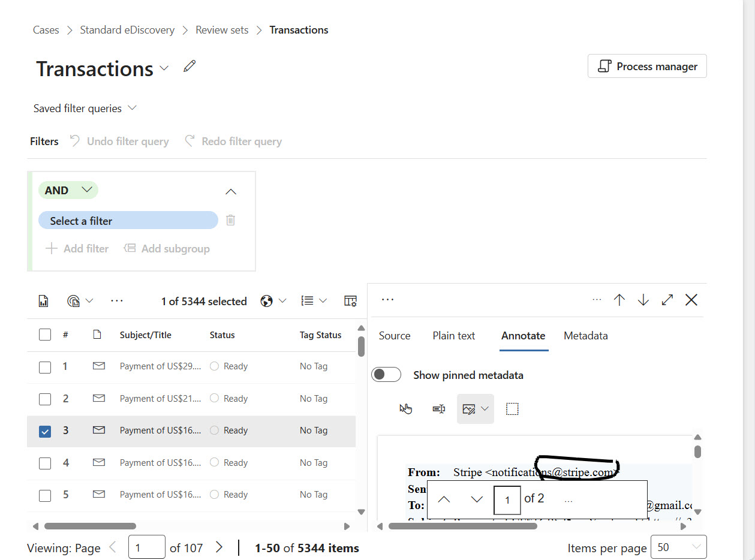Uncheck row 3 in the item list
The width and height of the screenshot is (755, 560).
[x=45, y=430]
